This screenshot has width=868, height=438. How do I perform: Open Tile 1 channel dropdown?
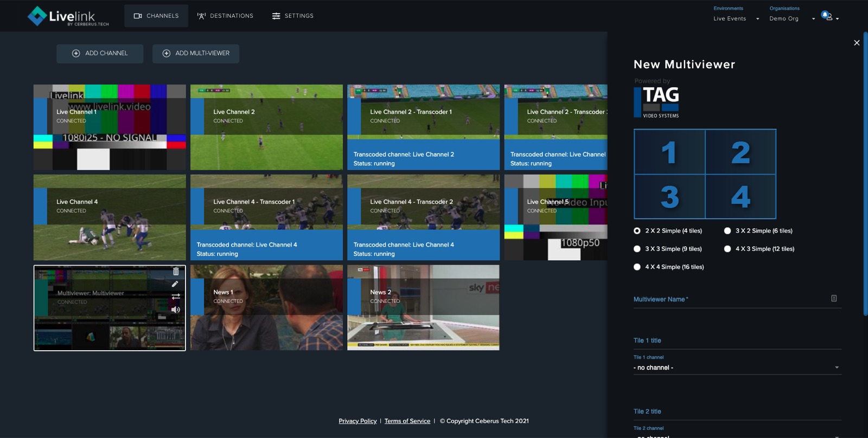pos(737,368)
